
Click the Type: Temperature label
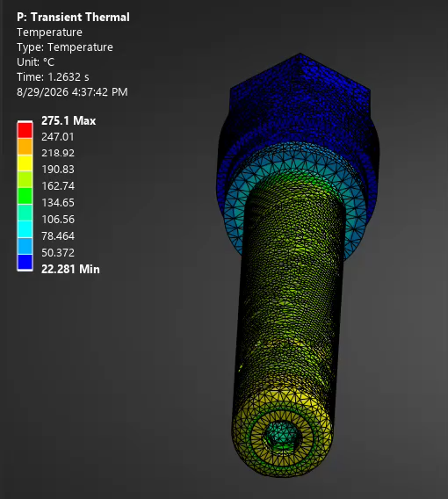65,47
